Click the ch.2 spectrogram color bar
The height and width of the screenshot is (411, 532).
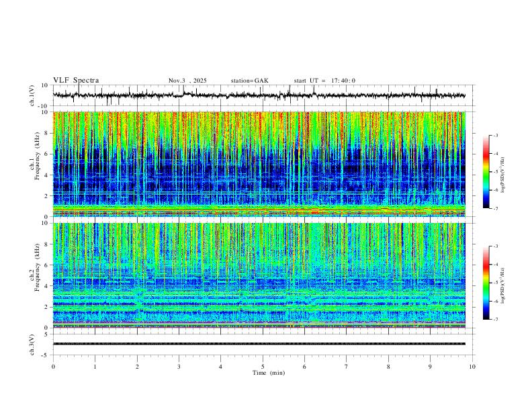point(486,283)
